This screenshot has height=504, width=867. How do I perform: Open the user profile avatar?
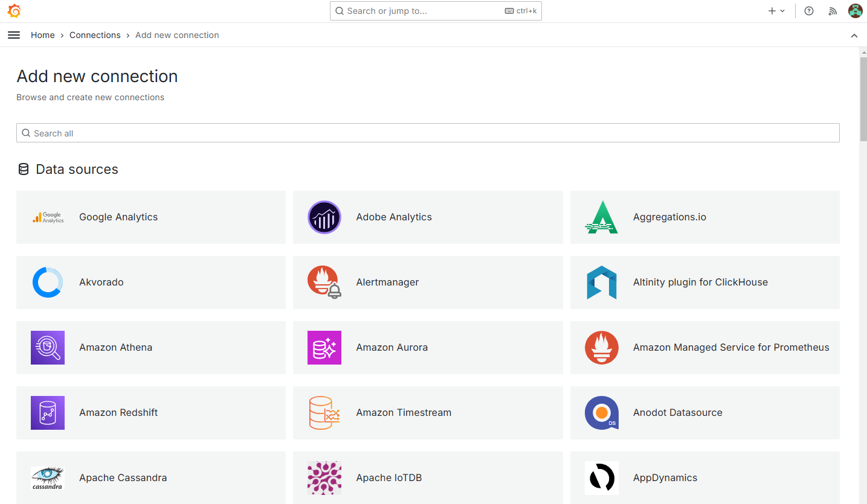pos(855,11)
